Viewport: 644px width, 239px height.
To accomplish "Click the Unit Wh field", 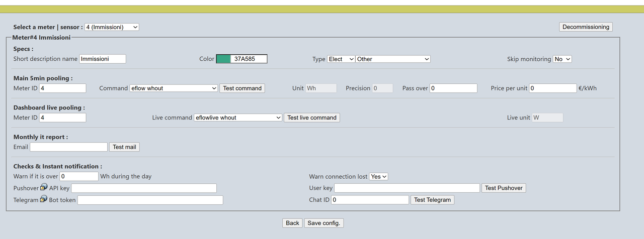I will point(321,88).
